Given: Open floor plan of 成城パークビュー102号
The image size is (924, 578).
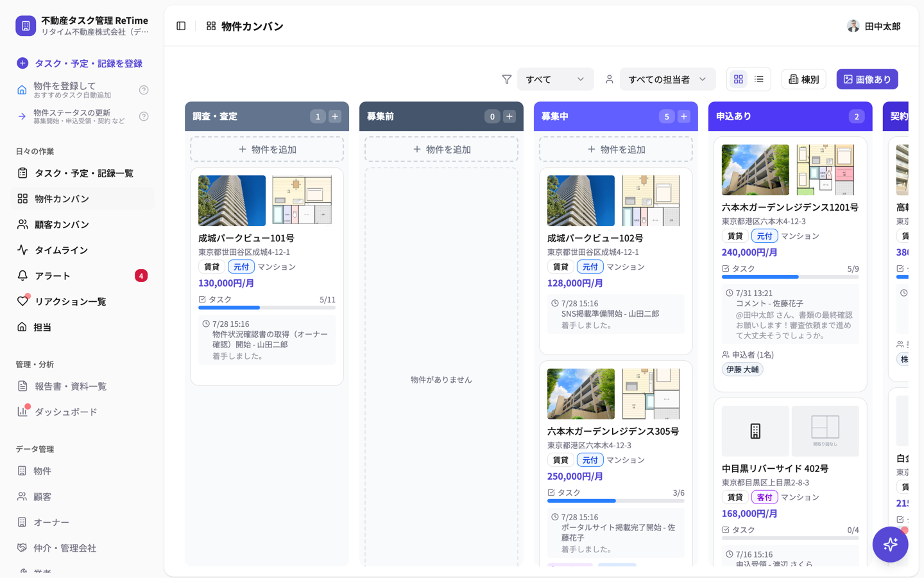Looking at the screenshot, I should (x=651, y=200).
